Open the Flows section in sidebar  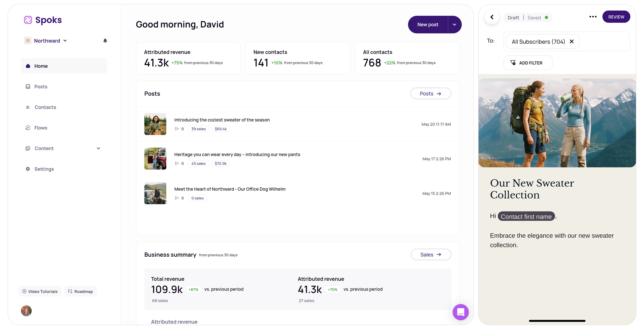(40, 128)
